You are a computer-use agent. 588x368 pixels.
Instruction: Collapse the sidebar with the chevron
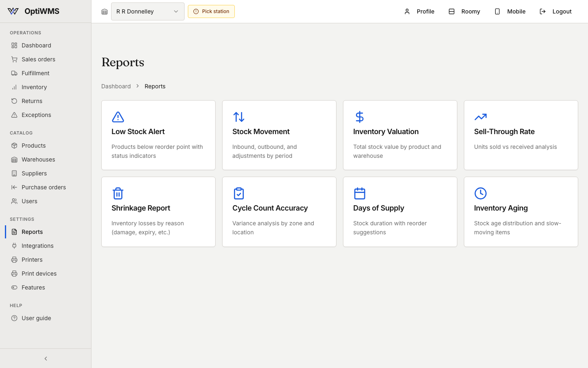point(46,359)
